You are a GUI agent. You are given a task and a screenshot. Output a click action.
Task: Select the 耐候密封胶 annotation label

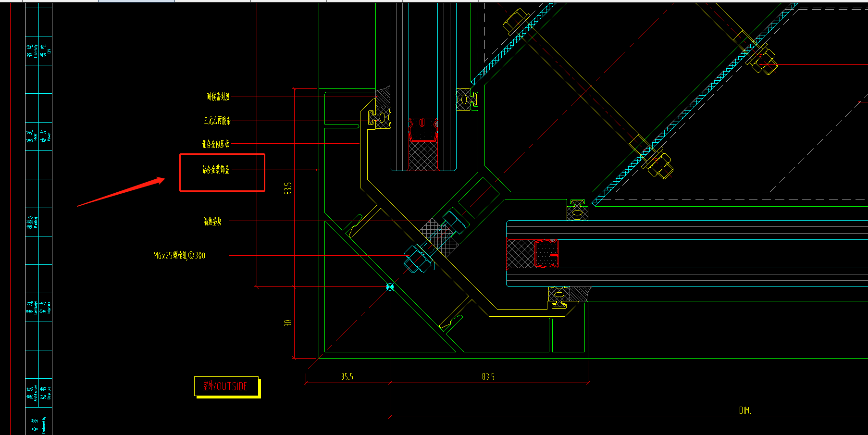218,97
